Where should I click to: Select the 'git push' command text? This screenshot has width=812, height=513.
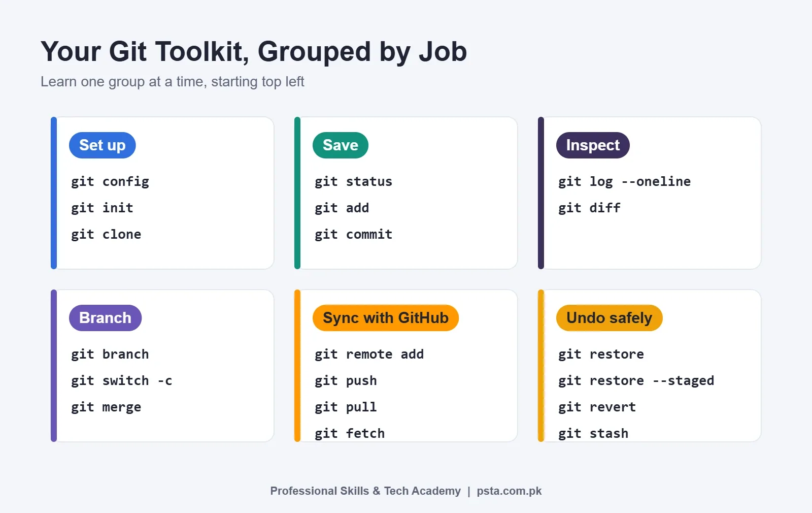click(346, 381)
